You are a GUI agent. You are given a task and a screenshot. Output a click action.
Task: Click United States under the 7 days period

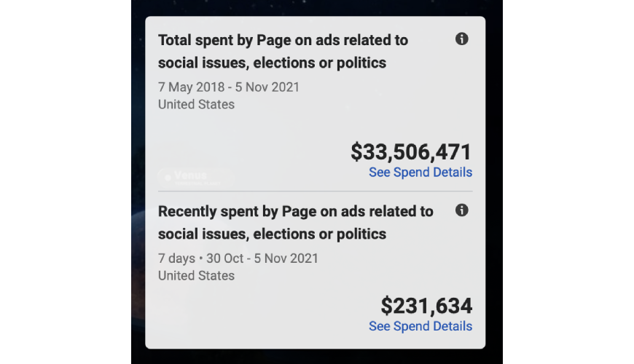196,276
